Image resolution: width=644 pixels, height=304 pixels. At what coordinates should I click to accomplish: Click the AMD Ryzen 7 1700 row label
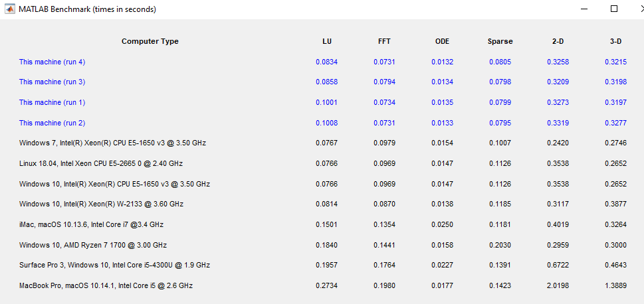click(x=93, y=246)
